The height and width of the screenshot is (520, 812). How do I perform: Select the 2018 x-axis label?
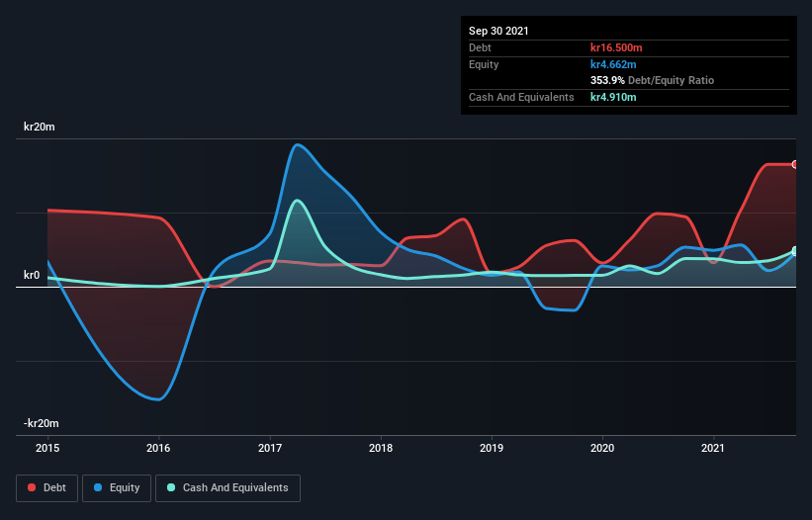pyautogui.click(x=381, y=448)
